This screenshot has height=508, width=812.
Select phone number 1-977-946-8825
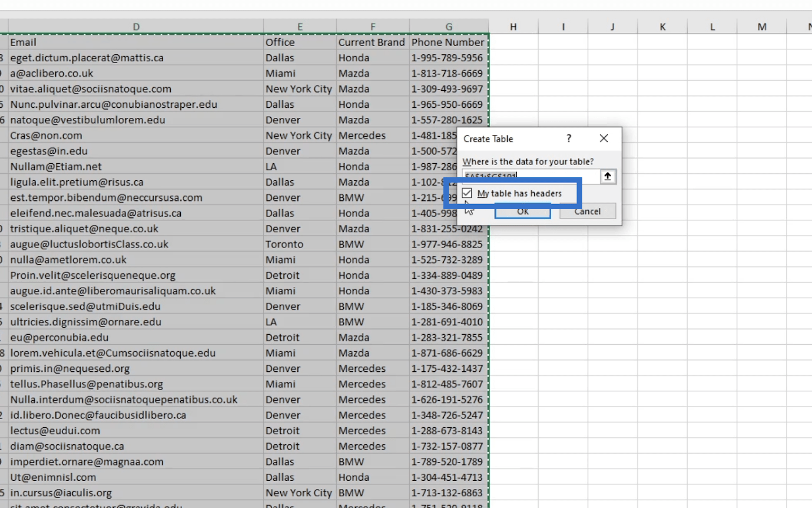pos(449,244)
